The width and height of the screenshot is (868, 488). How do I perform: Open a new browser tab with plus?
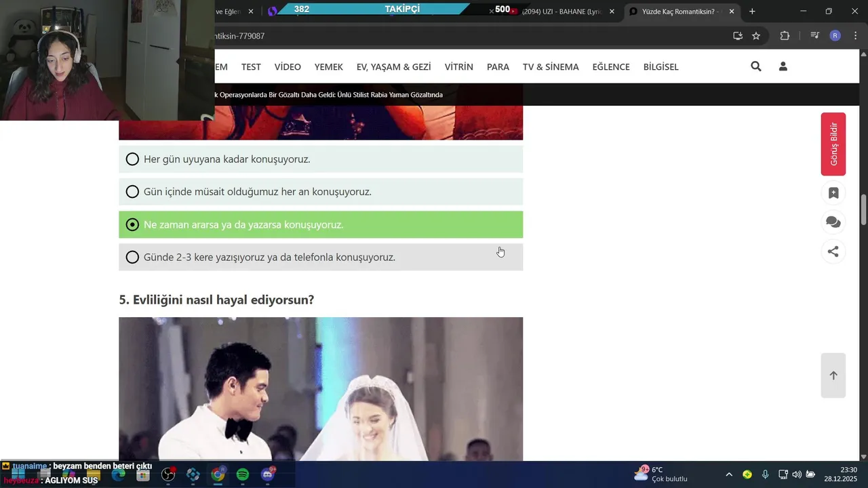pyautogui.click(x=752, y=12)
